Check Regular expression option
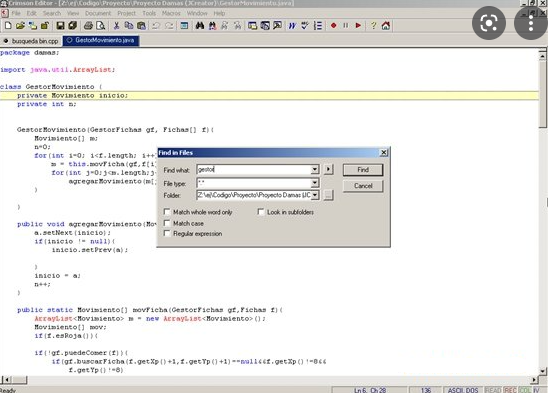Viewport: 548px width, 393px height. pyautogui.click(x=167, y=233)
